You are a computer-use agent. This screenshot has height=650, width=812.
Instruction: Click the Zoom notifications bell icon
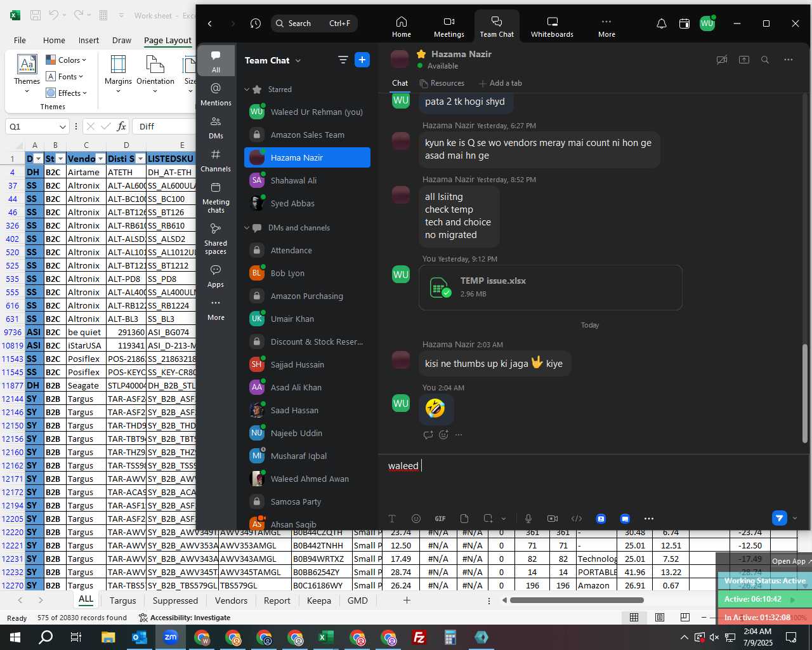tap(661, 23)
